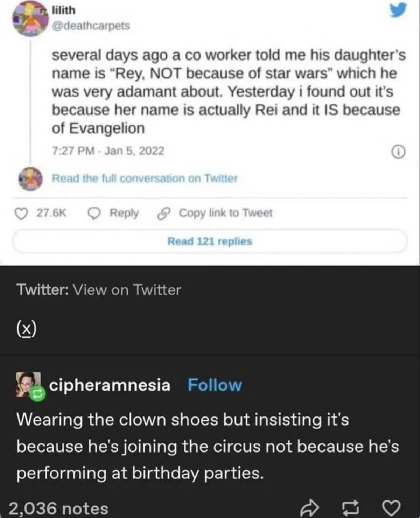The width and height of the screenshot is (420, 518).
Task: Open the 2,036 notes count
Action: click(58, 508)
